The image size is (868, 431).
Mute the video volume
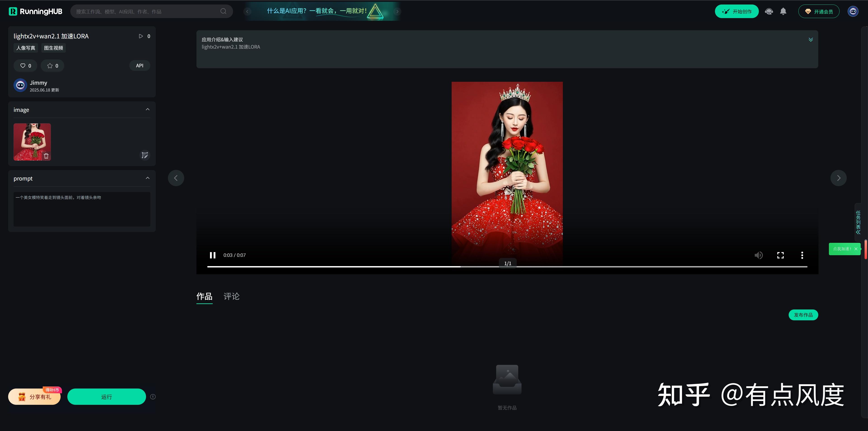[x=759, y=255]
